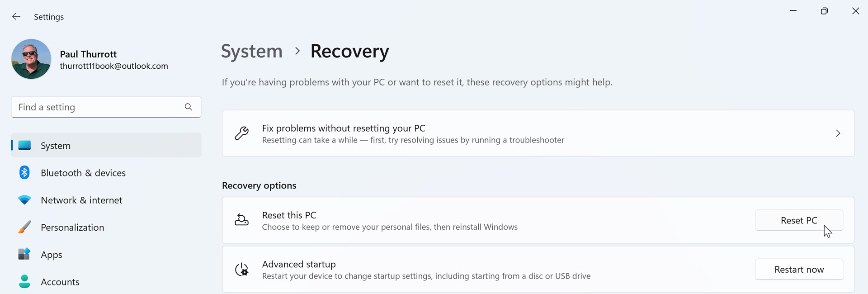Screen dimensions: 868x294
Task: Click the Bluetooth icon in sidebar
Action: [24, 173]
